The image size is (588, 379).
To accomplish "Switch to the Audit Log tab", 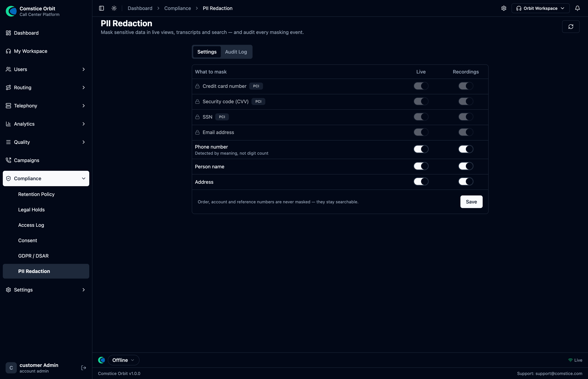I will pos(236,52).
